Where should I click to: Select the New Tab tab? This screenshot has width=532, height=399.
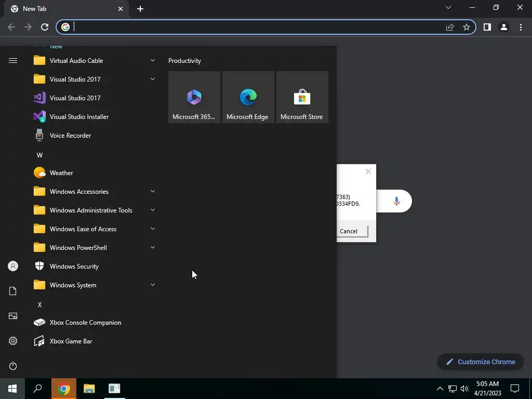pos(66,9)
